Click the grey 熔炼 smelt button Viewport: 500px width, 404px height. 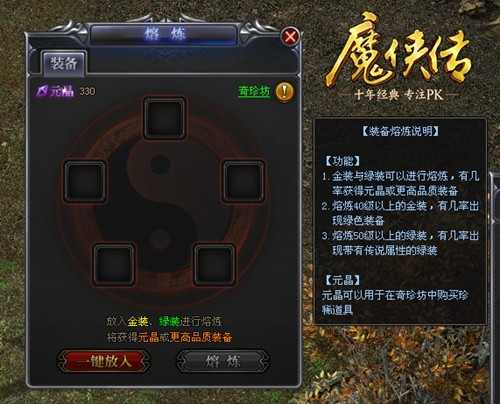(223, 361)
